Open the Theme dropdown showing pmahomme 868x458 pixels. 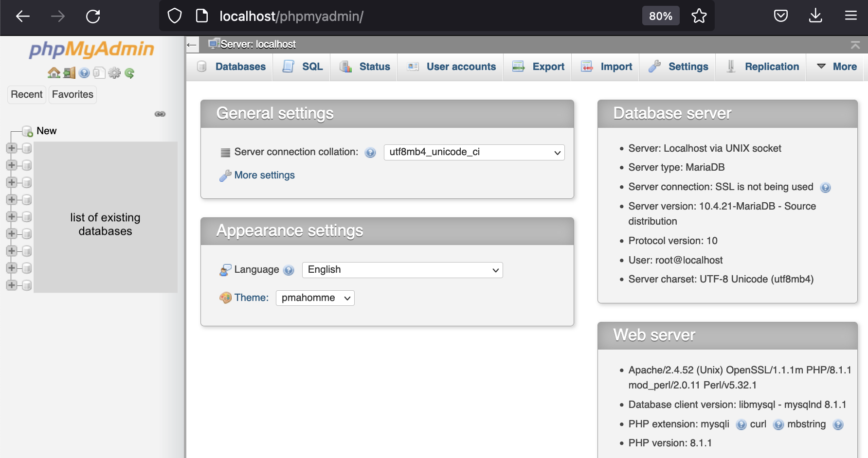coord(315,298)
